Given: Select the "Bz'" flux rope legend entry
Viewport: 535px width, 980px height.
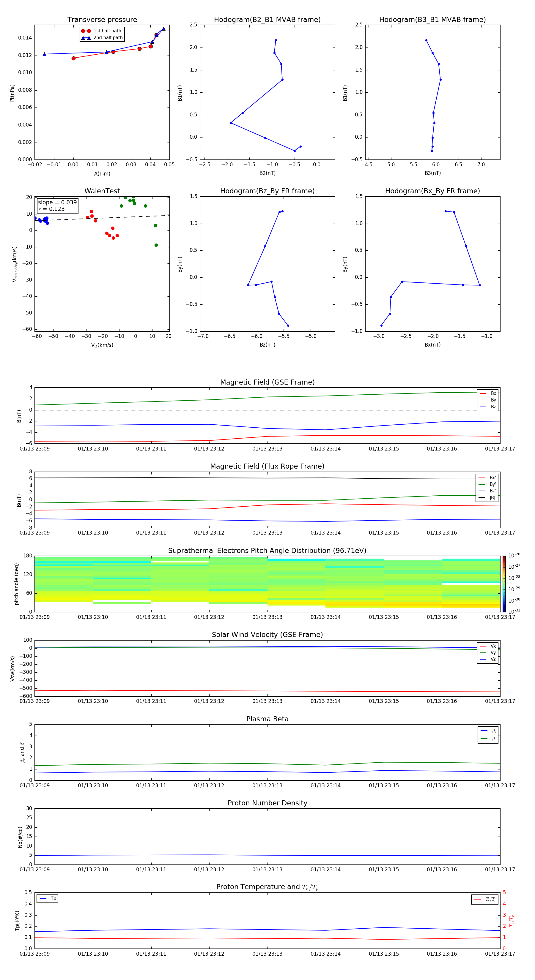Looking at the screenshot, I should 487,491.
